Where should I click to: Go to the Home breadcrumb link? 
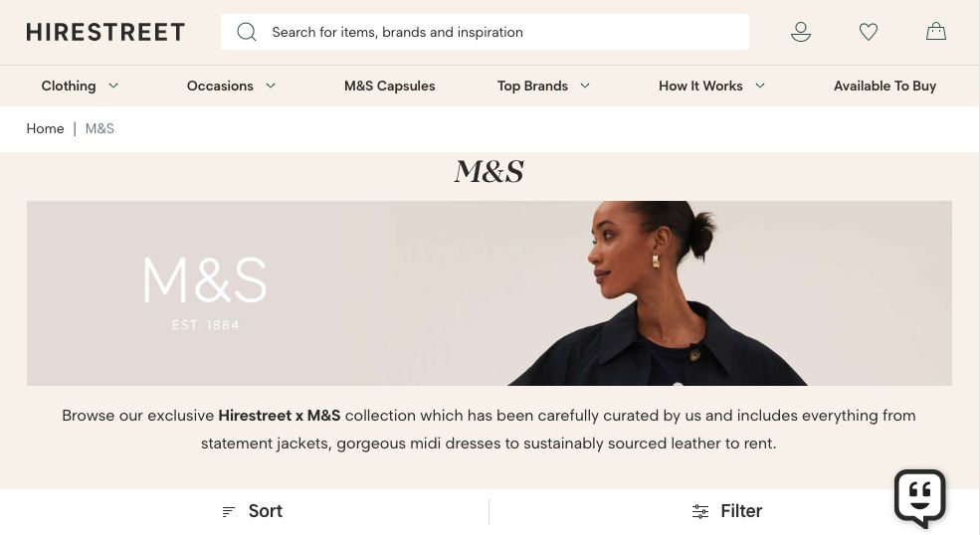(45, 128)
